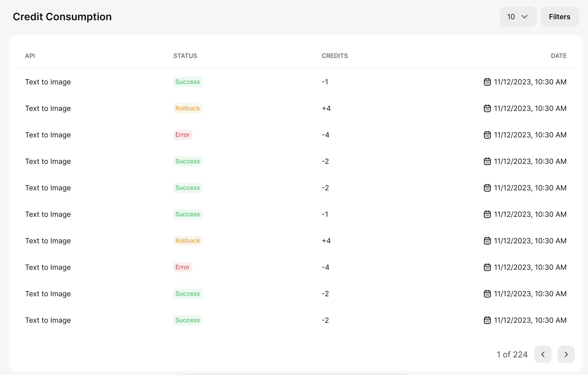
Task: Click the first Success status badge
Action: (x=187, y=82)
